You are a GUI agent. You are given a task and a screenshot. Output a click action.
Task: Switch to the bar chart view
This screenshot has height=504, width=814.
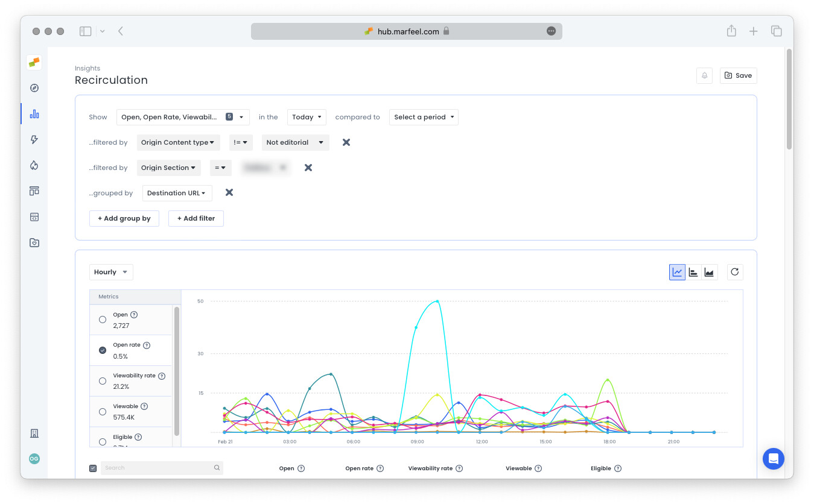693,272
